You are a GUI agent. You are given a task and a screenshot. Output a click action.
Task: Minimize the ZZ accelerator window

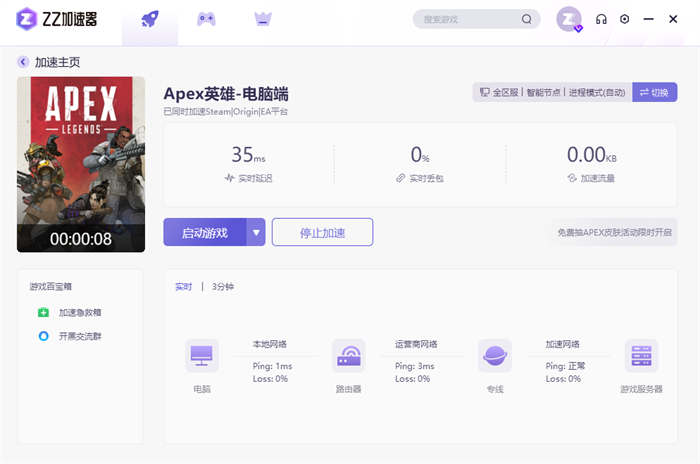point(649,19)
